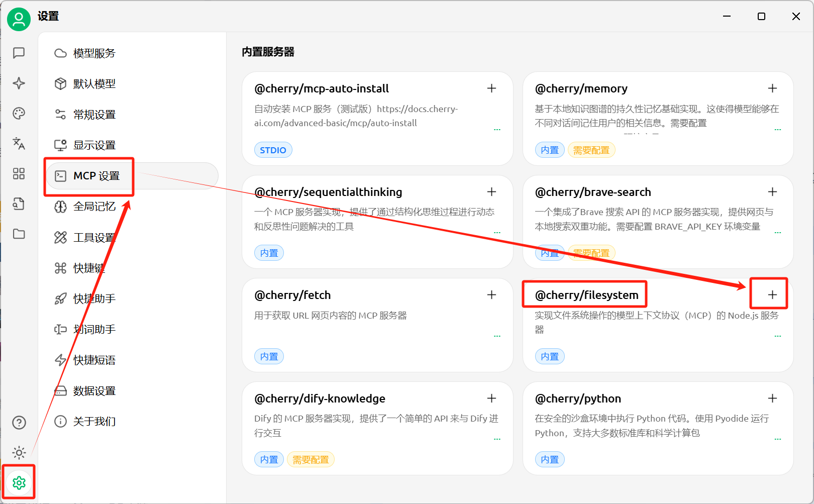
Task: Click the user avatar at top left
Action: pos(19,19)
